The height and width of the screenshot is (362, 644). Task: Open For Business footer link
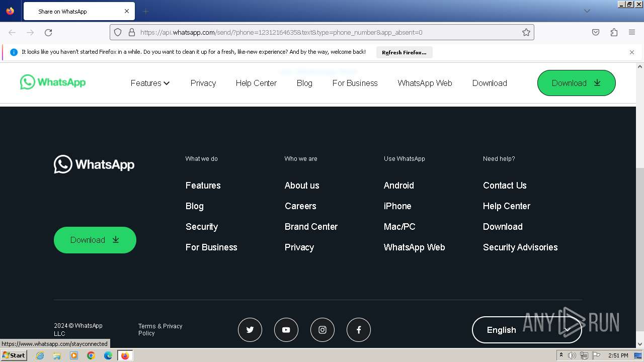[211, 247]
